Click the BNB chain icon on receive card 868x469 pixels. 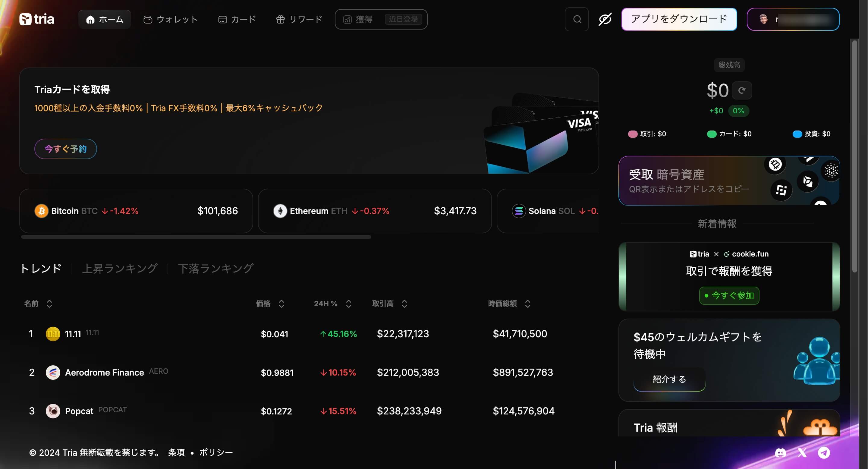[x=781, y=190]
